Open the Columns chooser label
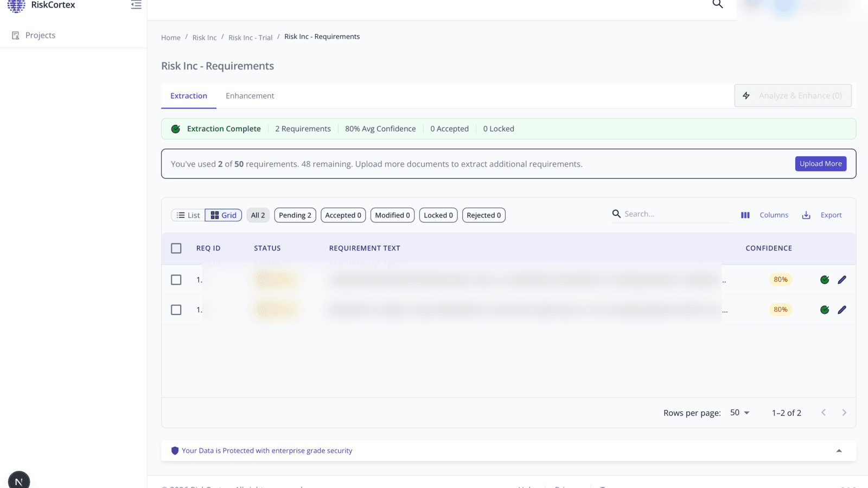Screen dimensions: 868x488 coord(774,215)
